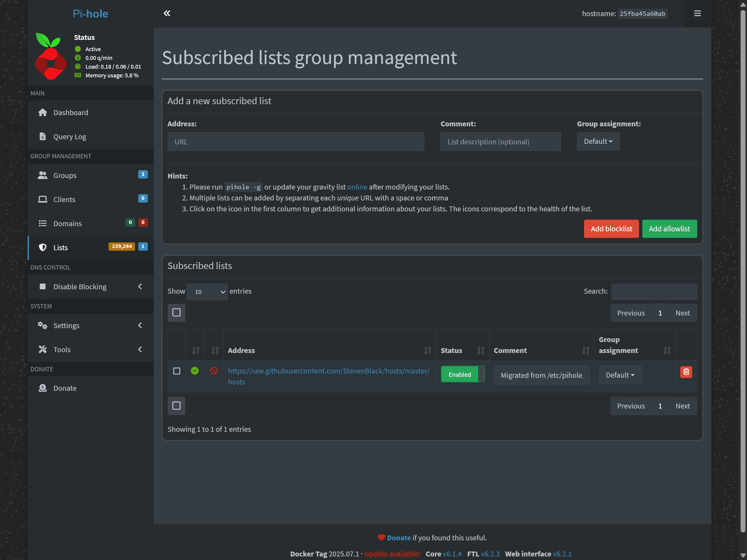Click Next in top pagination
The width and height of the screenshot is (747, 560).
[x=682, y=313]
